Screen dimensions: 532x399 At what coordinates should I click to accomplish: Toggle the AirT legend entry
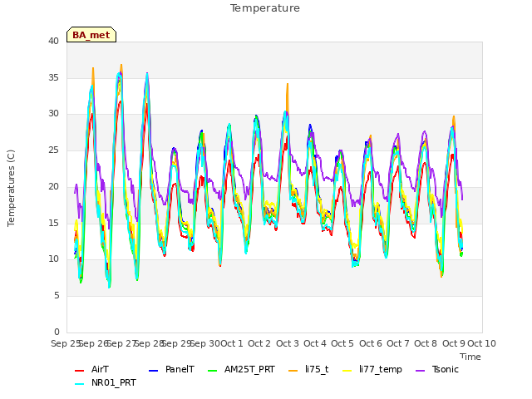click(x=91, y=369)
